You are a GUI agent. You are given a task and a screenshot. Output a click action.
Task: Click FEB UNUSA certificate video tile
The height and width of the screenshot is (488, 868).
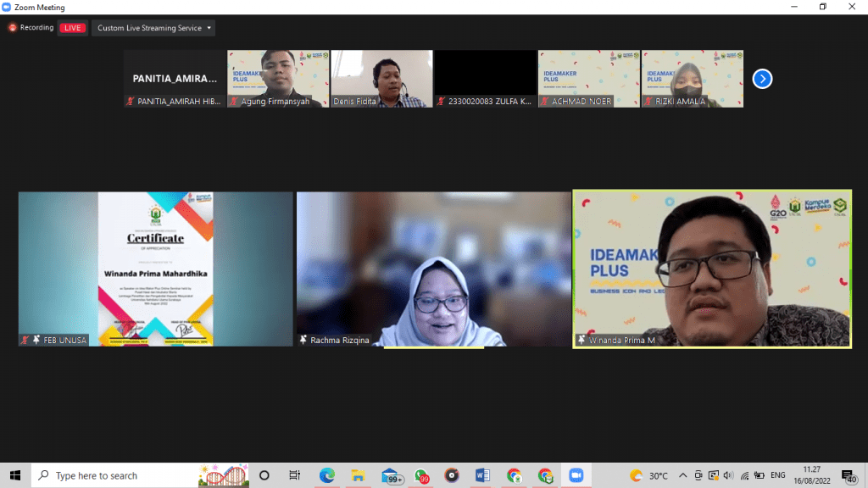(156, 269)
